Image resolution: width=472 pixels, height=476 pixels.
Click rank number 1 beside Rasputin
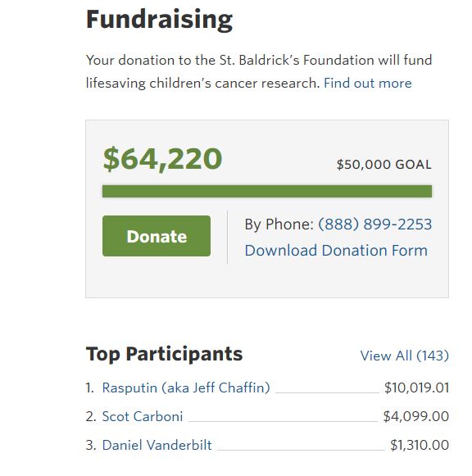pyautogui.click(x=89, y=388)
